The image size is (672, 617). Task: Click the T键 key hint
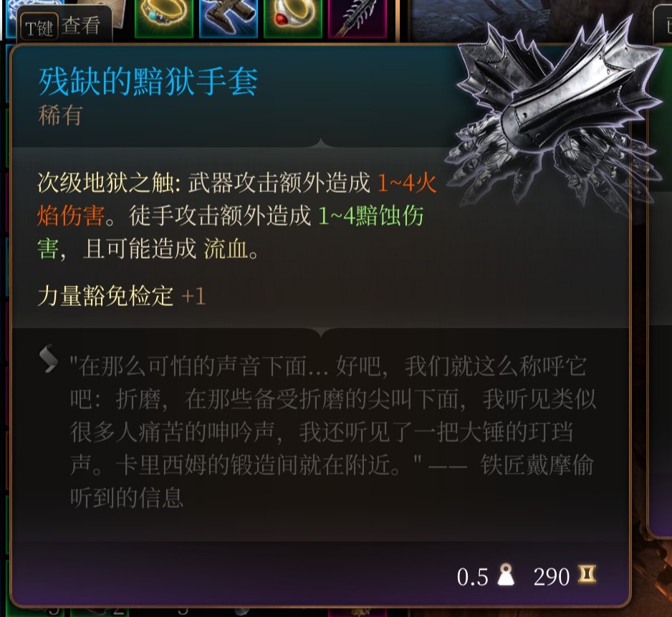click(x=39, y=28)
